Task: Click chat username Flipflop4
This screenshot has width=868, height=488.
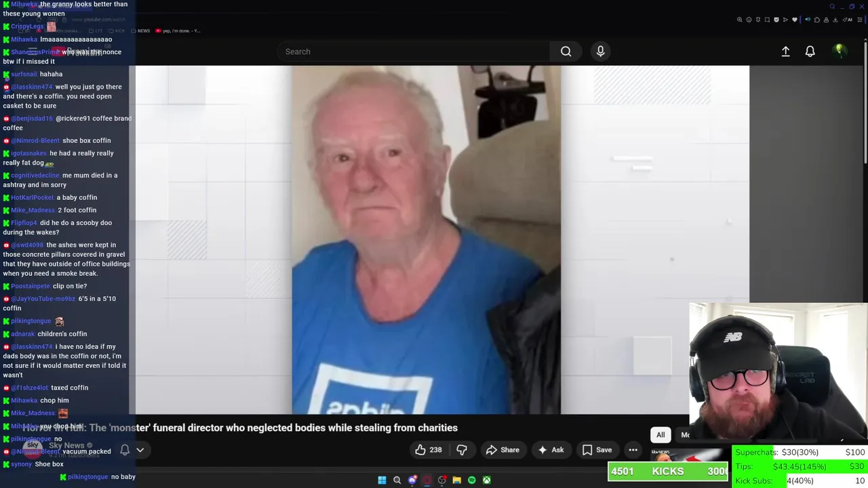Action: click(x=24, y=223)
